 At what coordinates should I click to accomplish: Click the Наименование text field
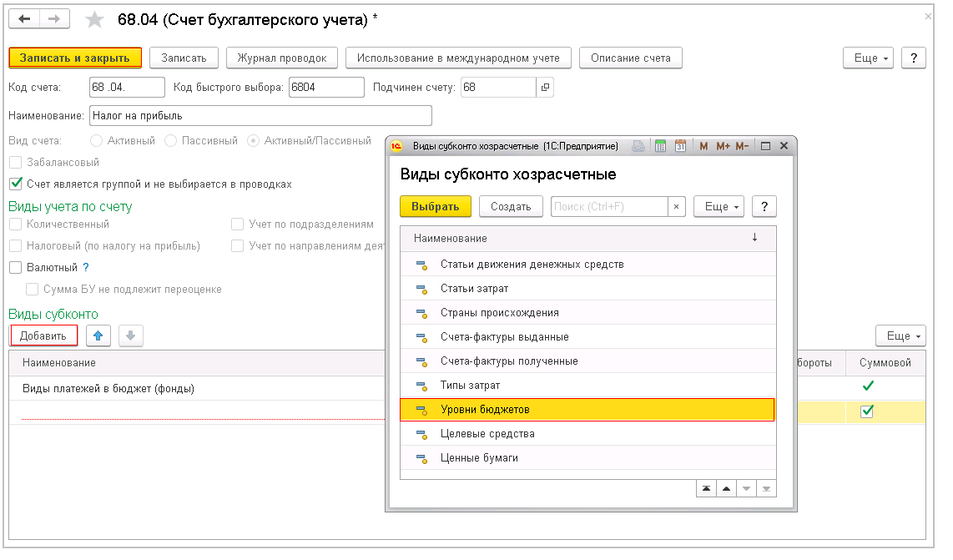click(260, 115)
